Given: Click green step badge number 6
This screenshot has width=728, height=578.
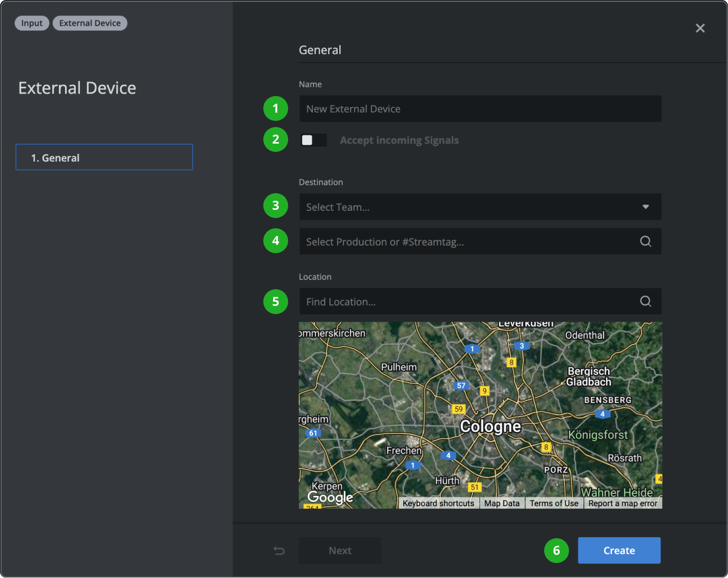Looking at the screenshot, I should pos(556,551).
